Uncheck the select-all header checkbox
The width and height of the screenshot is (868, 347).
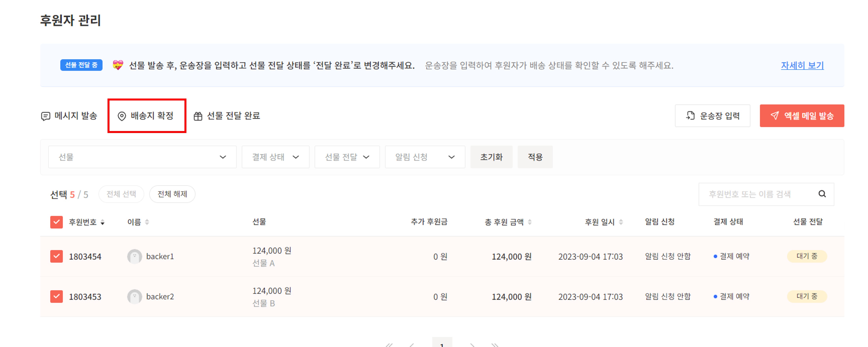point(57,222)
